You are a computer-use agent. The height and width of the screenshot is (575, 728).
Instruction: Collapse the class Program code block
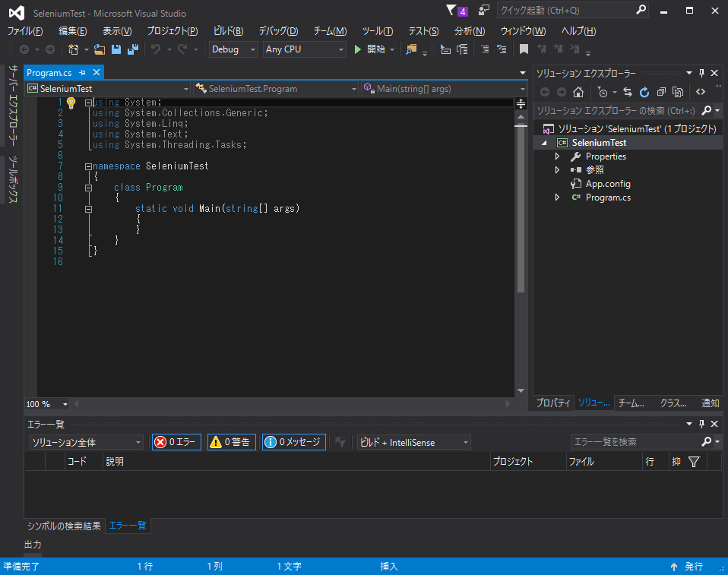coord(88,188)
